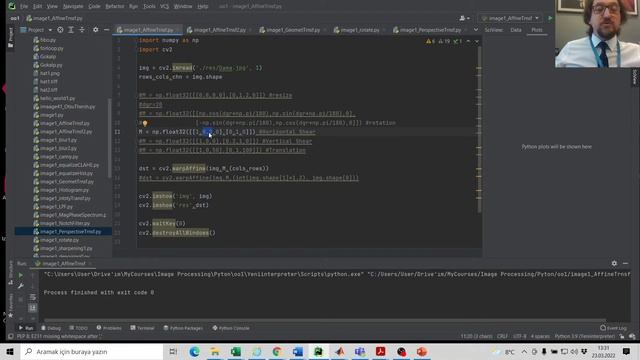The height and width of the screenshot is (360, 640).
Task: Open Microsoft Edge from the taskbar
Action: tap(194, 351)
